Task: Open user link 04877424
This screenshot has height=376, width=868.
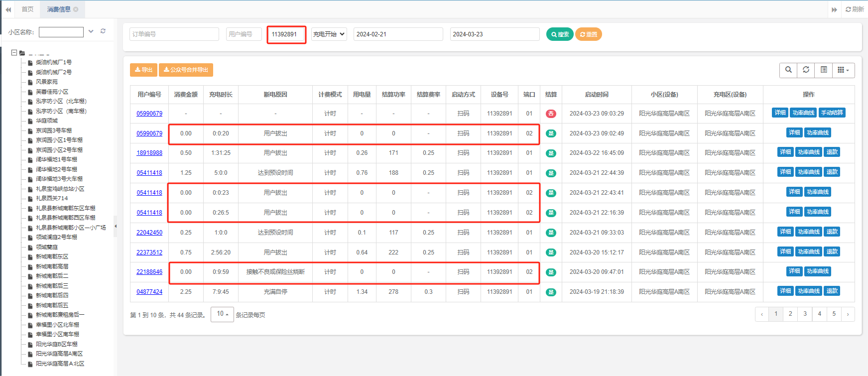Action: [149, 292]
